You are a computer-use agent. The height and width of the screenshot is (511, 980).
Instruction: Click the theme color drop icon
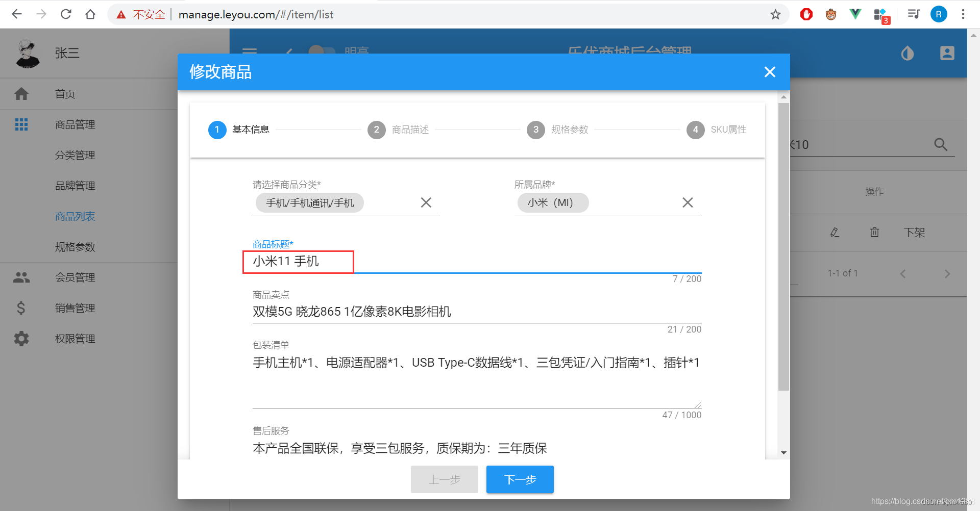pyautogui.click(x=907, y=53)
